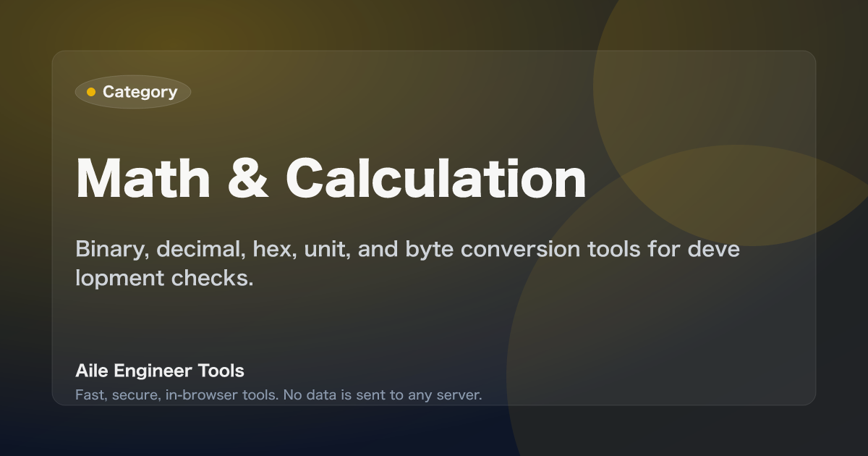Image resolution: width=868 pixels, height=456 pixels.
Task: Click the yellow dot in the Category badge
Action: (x=91, y=92)
